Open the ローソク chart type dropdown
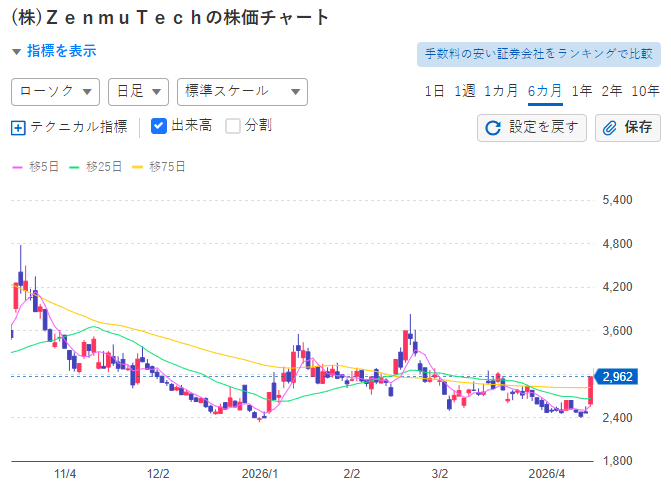Image resolution: width=671 pixels, height=491 pixels. point(55,92)
